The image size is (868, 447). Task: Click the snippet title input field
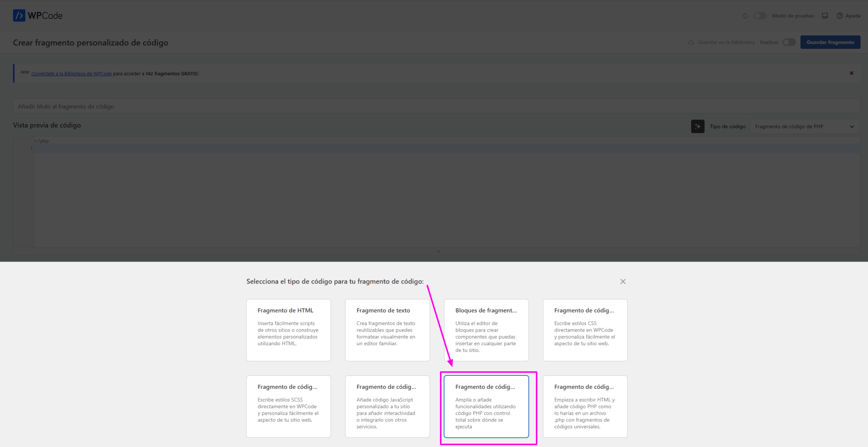pos(436,106)
